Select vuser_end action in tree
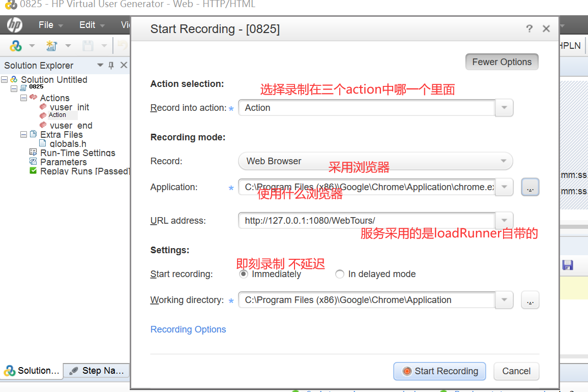Screen dimensions: 588x392 71,126
